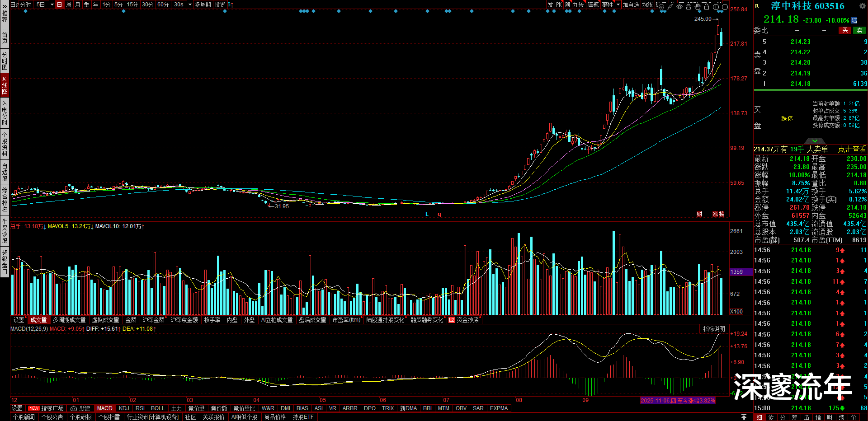
Task: Click the green 卖 sell button
Action: point(859,30)
